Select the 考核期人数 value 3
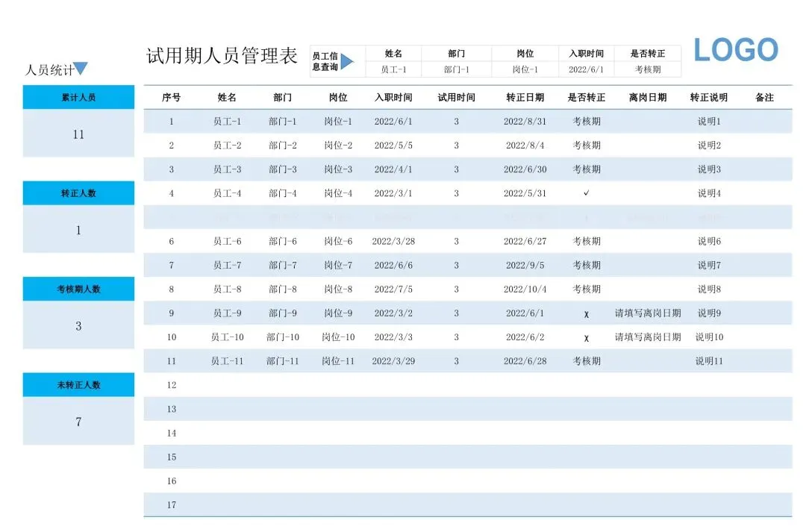Viewport: 806px width, 532px height. pos(78,326)
